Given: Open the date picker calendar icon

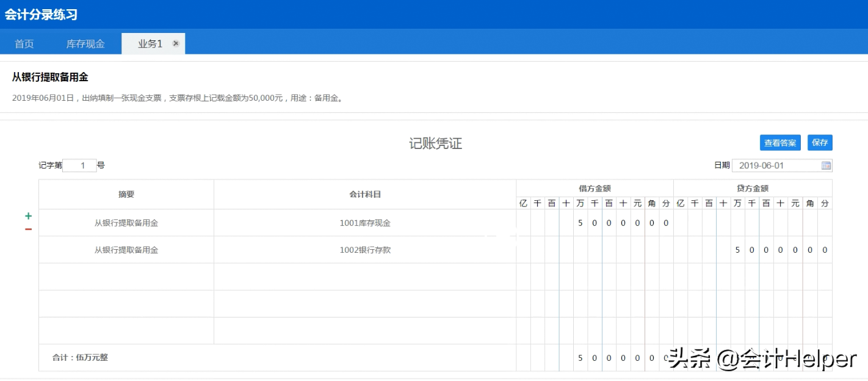Looking at the screenshot, I should pos(825,165).
